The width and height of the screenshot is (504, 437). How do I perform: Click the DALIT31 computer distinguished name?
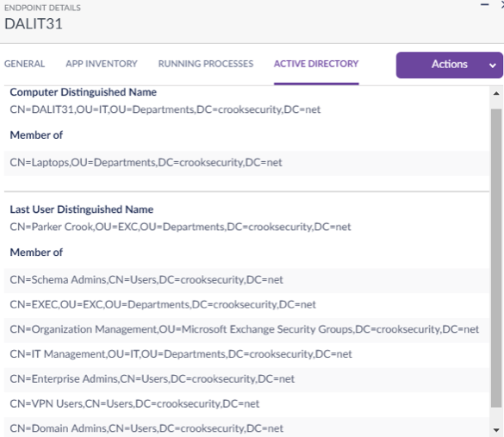tap(165, 109)
